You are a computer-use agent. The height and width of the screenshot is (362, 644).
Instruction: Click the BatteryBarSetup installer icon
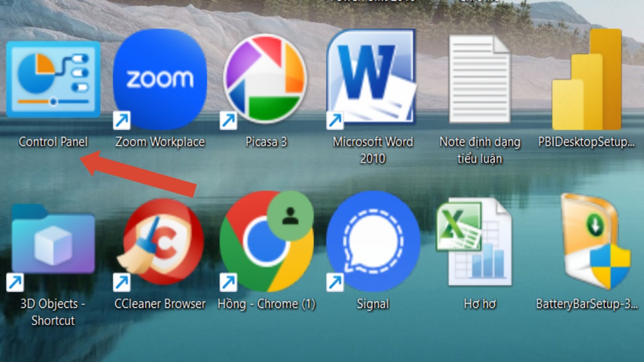pos(595,241)
